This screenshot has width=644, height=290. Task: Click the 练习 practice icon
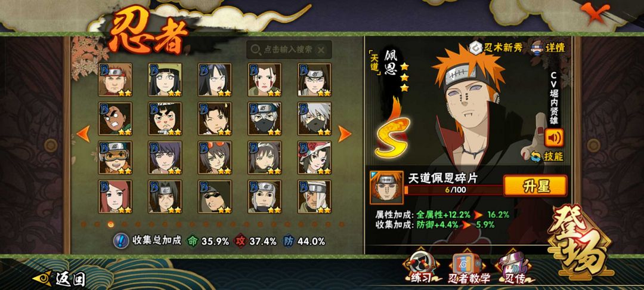421,268
